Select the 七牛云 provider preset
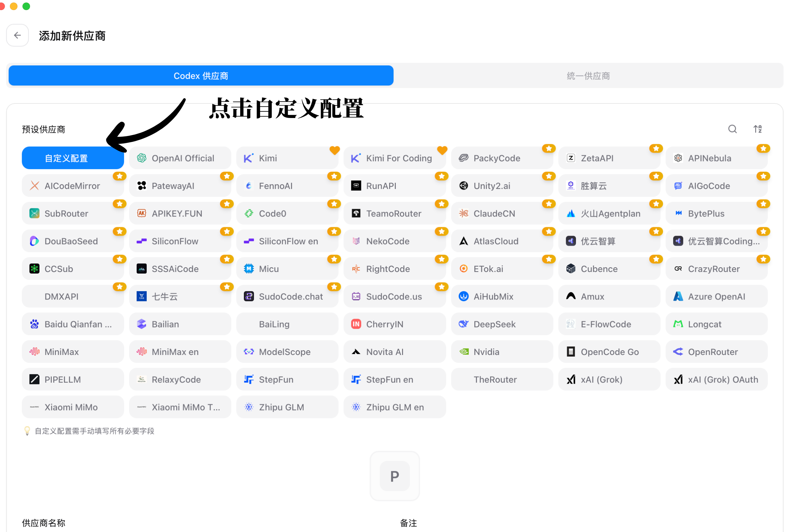Viewport: 789px width, 532px height. point(180,297)
